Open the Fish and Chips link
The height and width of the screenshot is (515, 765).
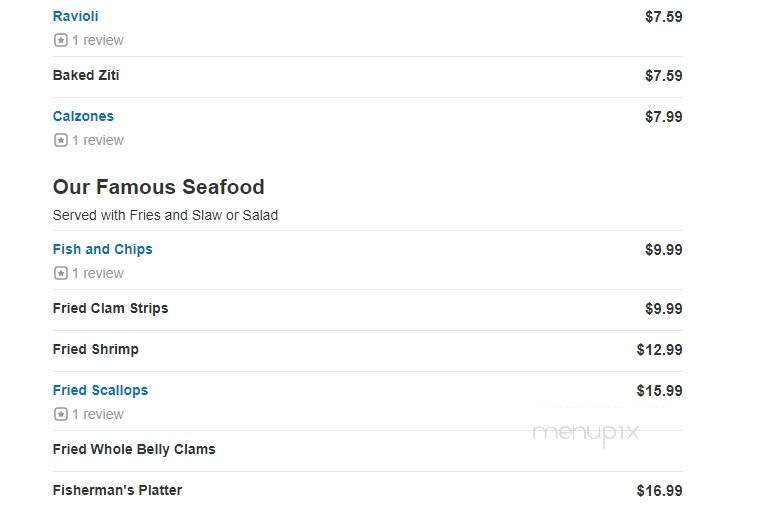coord(102,250)
